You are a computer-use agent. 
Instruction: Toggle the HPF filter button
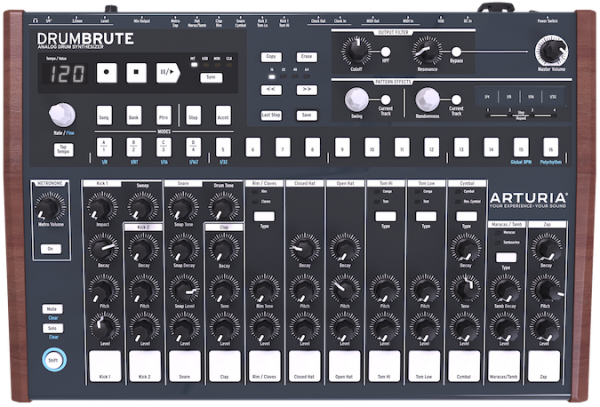click(x=385, y=52)
